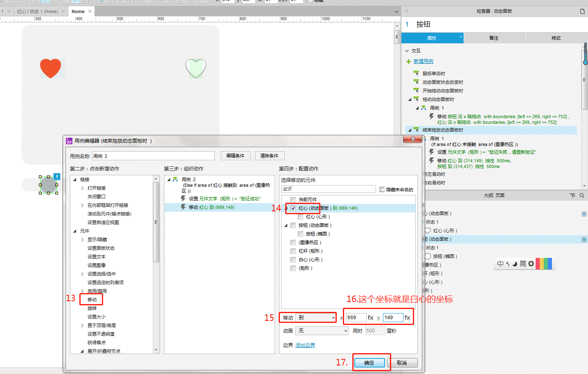
Task: Open the 移动 到 type dropdown
Action: click(316, 318)
